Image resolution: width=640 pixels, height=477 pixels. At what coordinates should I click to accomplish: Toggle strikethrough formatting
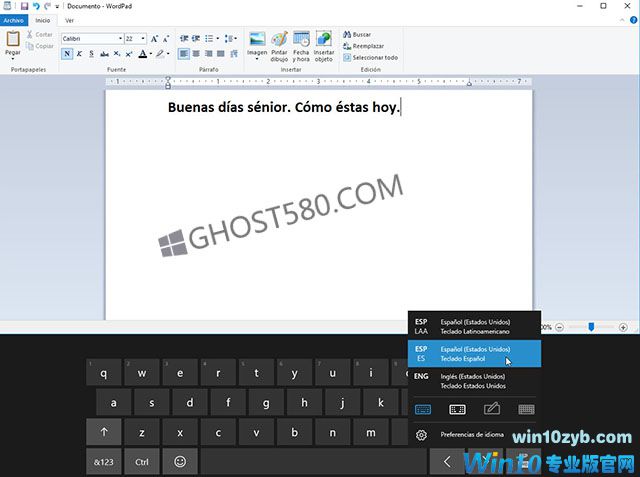point(104,53)
